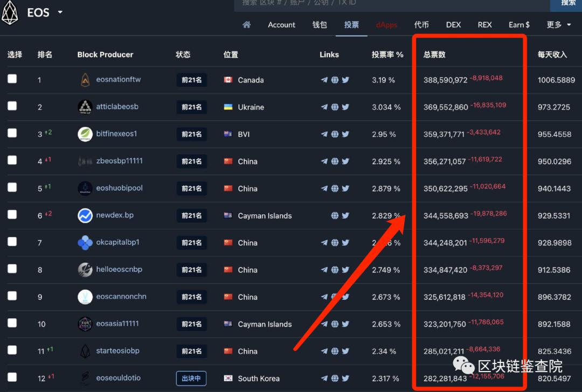Check the eoshuobipool row checkbox
The width and height of the screenshot is (582, 392).
coord(12,187)
